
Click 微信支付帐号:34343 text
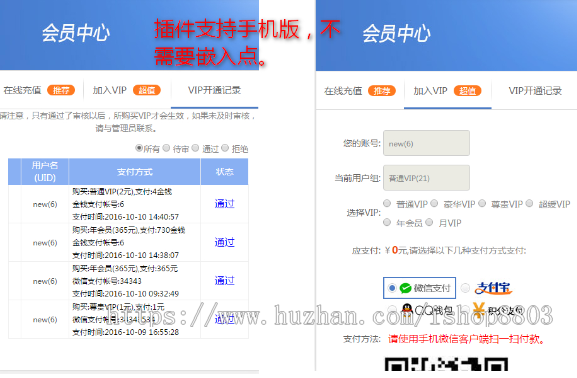(x=107, y=281)
